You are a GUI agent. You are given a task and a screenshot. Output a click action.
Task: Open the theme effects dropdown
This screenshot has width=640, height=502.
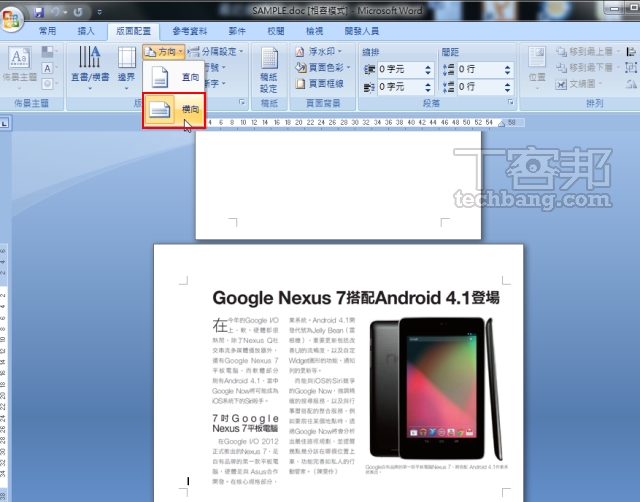50,84
